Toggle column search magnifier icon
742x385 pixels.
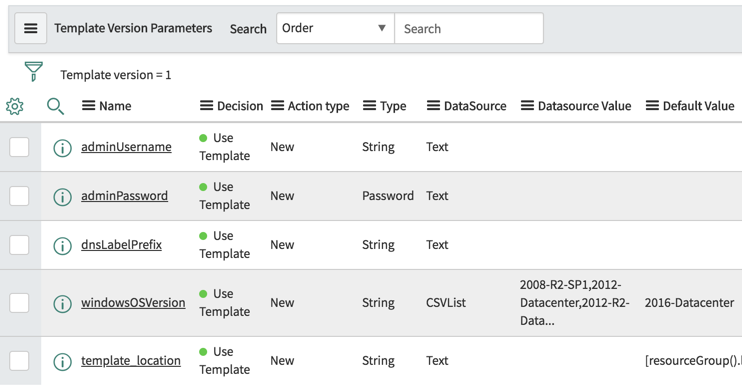tap(55, 106)
